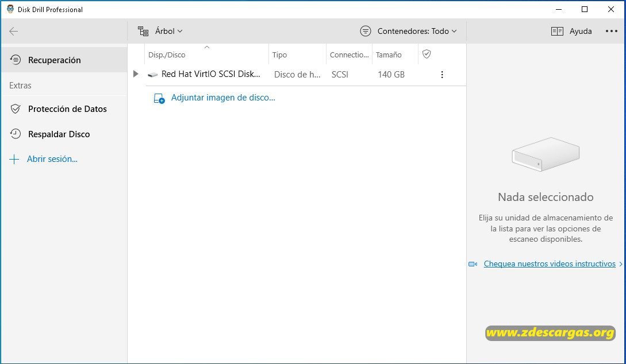Screen dimensions: 626x364
Task: Click the back arrow icon
Action: tap(14, 31)
